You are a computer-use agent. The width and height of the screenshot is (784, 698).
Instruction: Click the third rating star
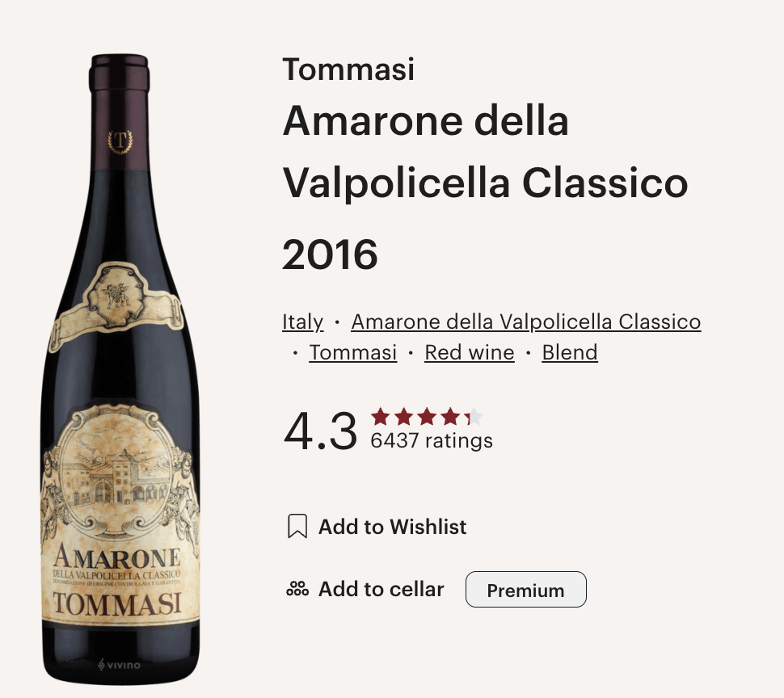coord(427,416)
